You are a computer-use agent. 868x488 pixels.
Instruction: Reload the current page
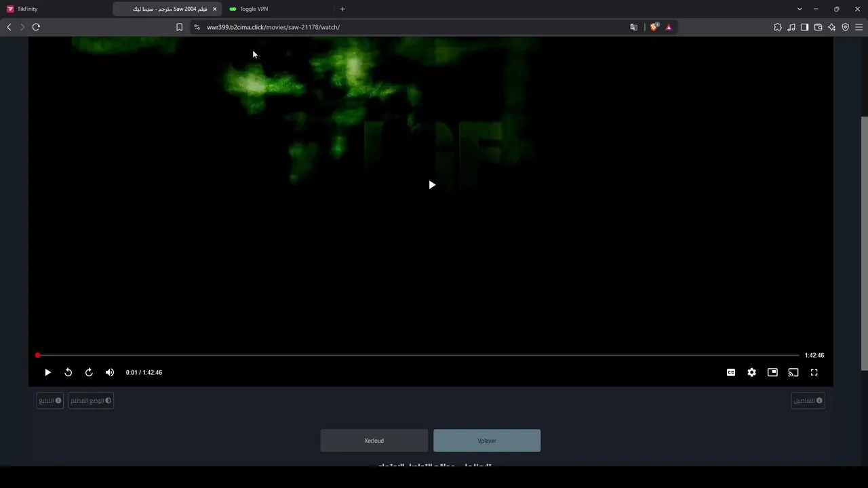point(36,27)
